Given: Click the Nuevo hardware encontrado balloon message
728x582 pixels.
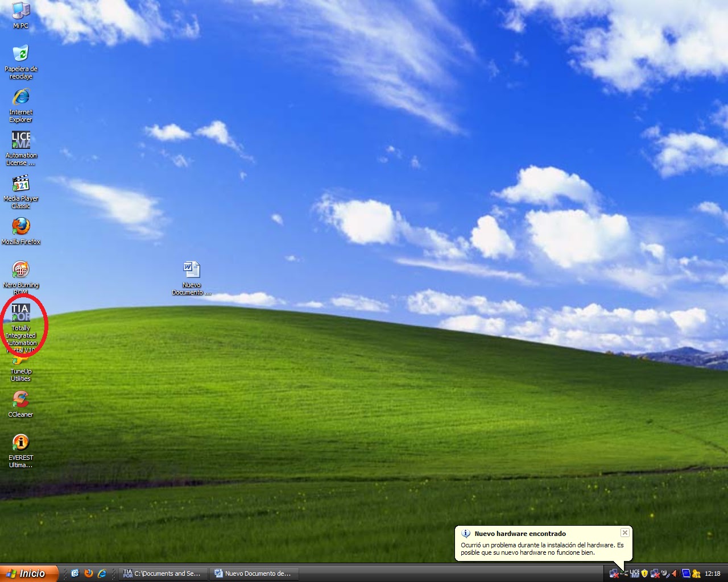Looking at the screenshot, I should [x=542, y=548].
